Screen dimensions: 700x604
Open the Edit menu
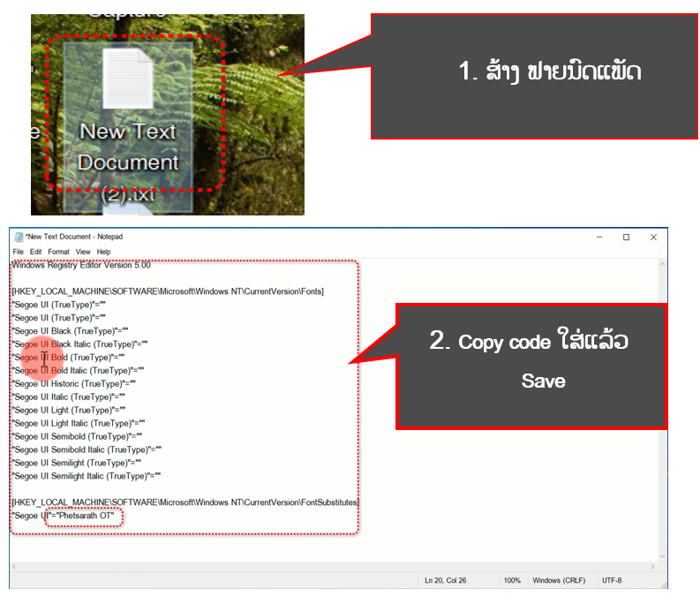click(35, 252)
